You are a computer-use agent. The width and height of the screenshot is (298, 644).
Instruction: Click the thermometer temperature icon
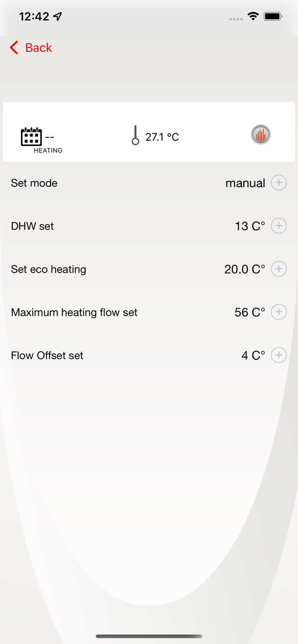135,135
